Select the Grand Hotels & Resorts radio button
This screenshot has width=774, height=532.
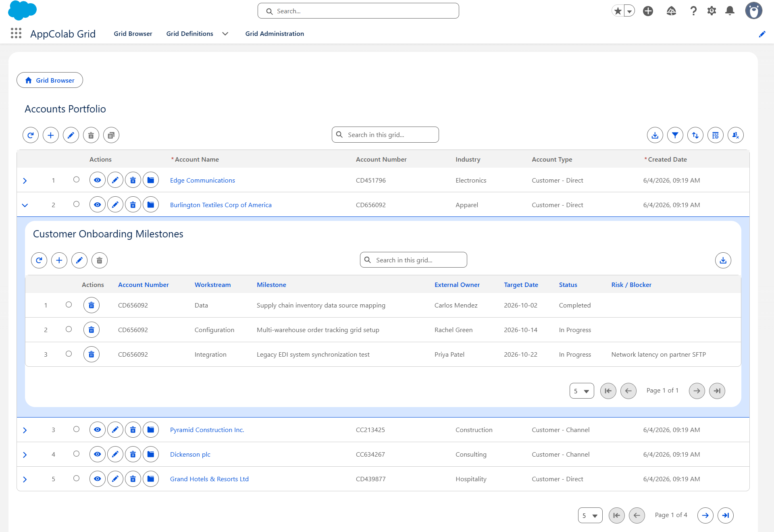(77, 478)
